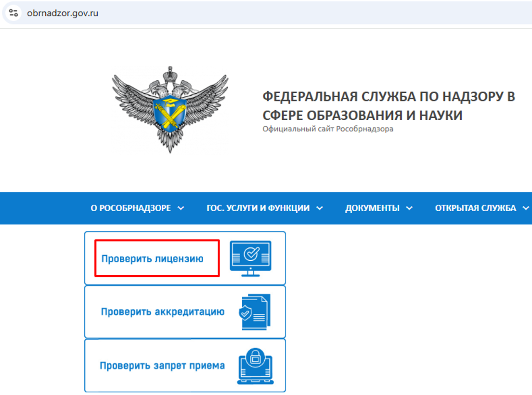
Task: Click the Проверить лицензию link
Action: [x=153, y=259]
